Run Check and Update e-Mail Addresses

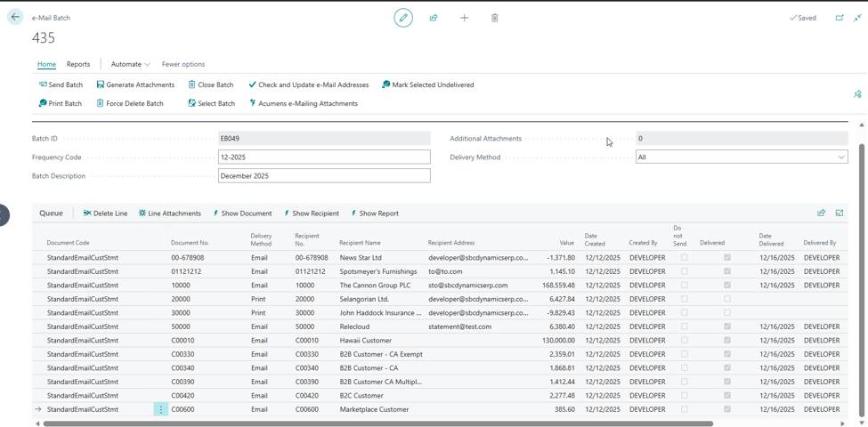click(308, 85)
